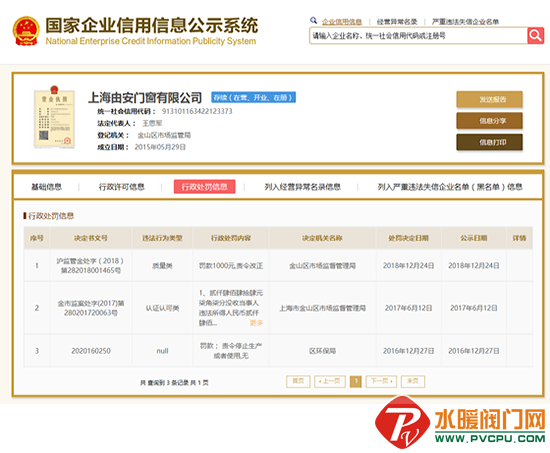
Task: Click 认证认可类 violation type cell
Action: click(x=162, y=308)
